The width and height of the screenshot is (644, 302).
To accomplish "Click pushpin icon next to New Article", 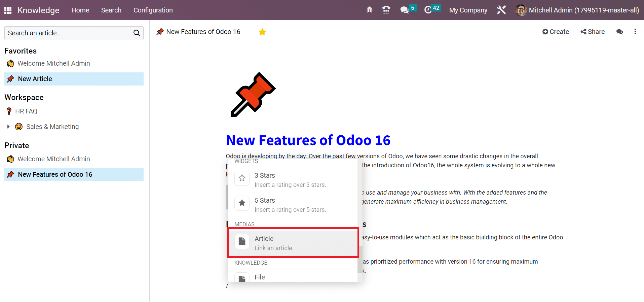I will click(10, 79).
